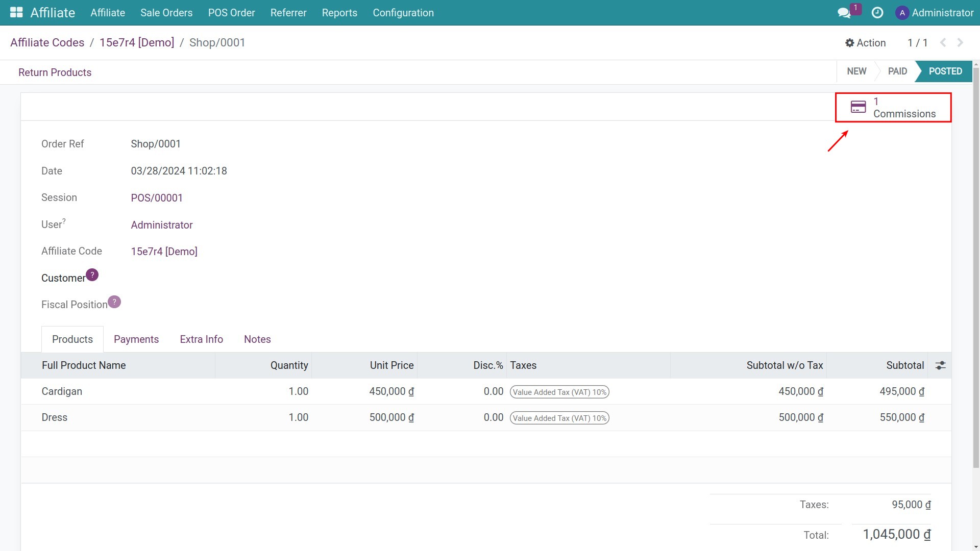980x551 pixels.
Task: Open the Administrator user link in form
Action: click(x=162, y=225)
